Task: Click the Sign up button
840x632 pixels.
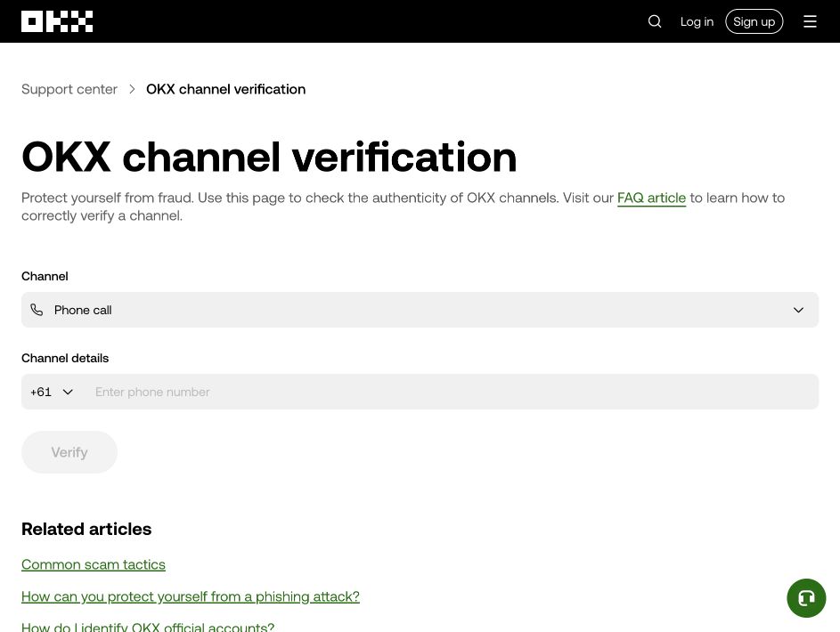Action: pos(754,21)
